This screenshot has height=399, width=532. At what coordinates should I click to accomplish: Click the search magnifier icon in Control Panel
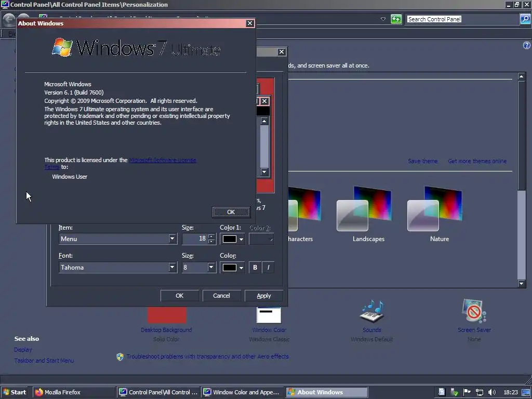click(525, 19)
